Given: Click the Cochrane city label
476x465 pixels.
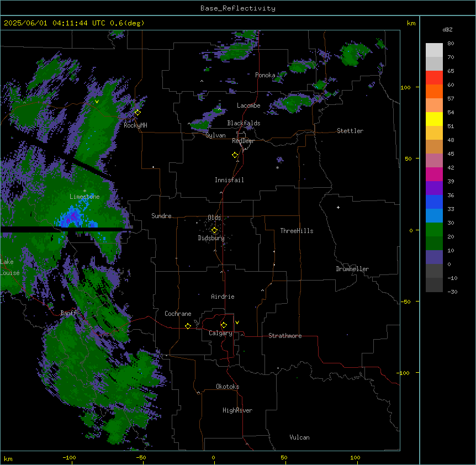Looking at the screenshot, I should 178,314.
